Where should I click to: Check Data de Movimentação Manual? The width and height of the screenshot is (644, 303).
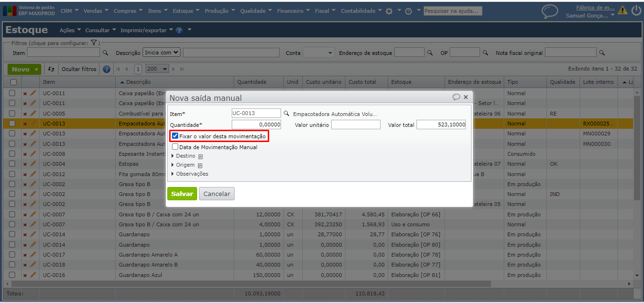click(x=175, y=147)
